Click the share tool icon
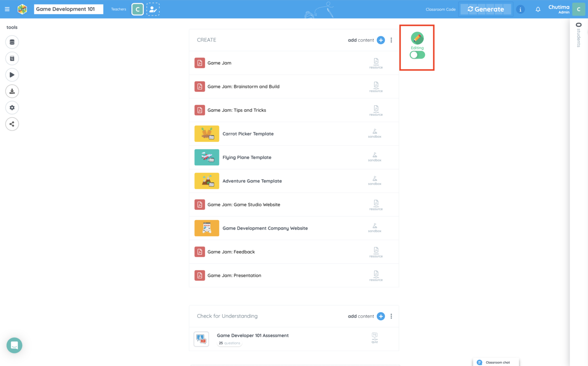The width and height of the screenshot is (588, 366). click(12, 124)
